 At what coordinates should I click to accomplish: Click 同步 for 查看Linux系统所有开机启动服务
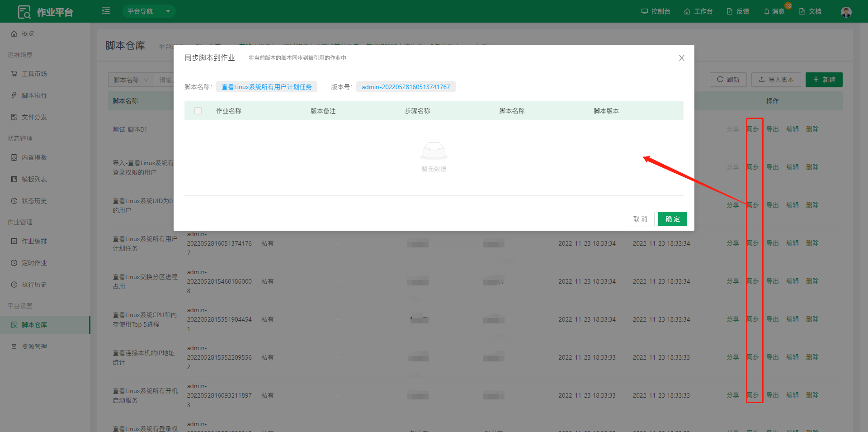[x=753, y=395]
